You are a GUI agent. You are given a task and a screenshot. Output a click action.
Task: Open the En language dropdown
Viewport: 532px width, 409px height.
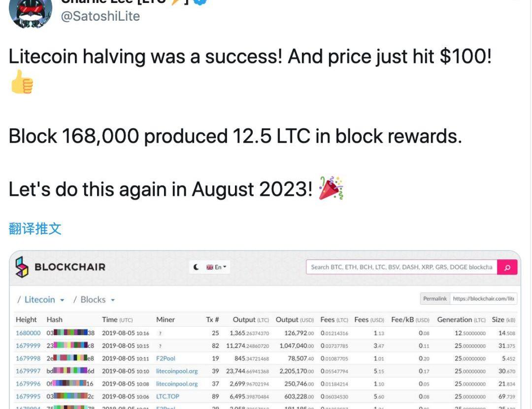click(x=217, y=267)
